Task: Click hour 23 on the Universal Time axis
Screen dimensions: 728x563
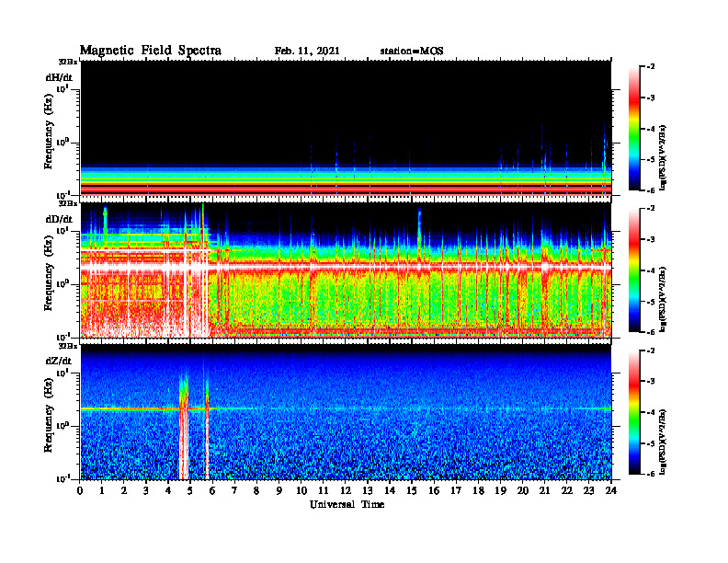Action: [x=589, y=490]
